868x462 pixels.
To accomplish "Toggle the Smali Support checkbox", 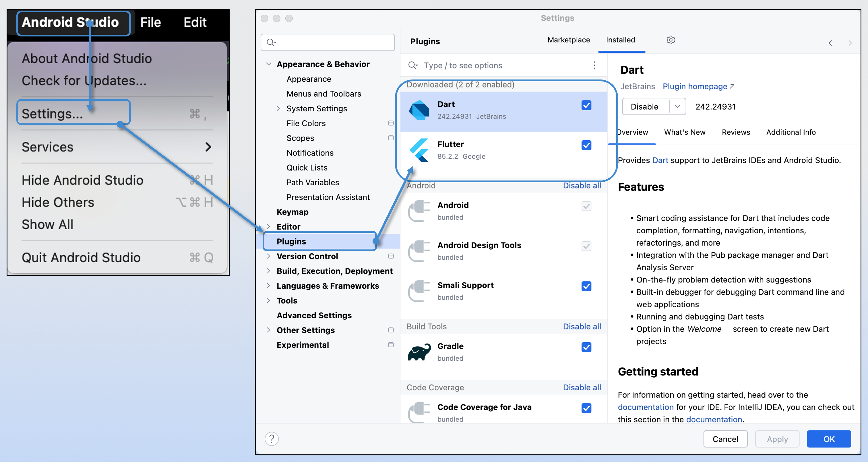I will [586, 286].
